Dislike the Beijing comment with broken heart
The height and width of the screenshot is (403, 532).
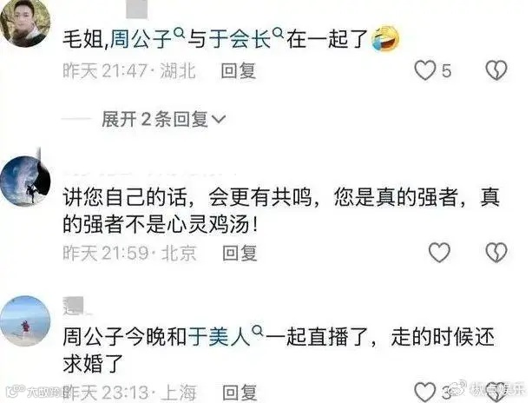pyautogui.click(x=496, y=252)
